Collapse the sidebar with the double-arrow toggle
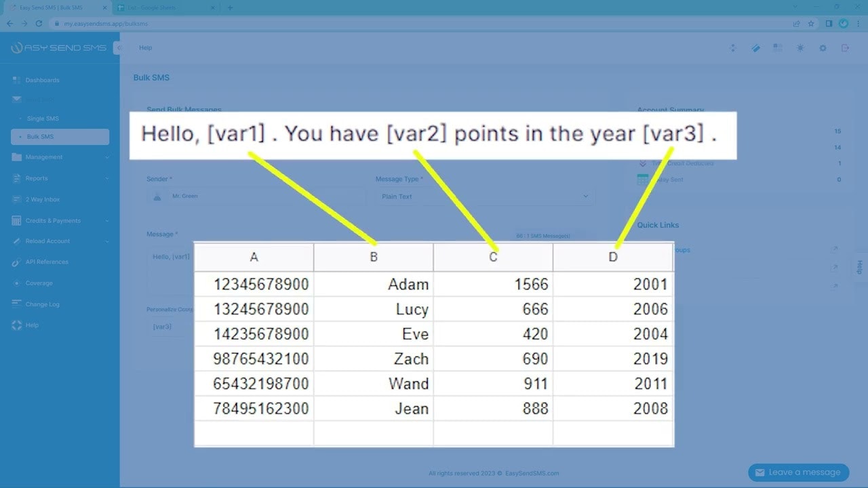This screenshot has width=868, height=488. [x=118, y=48]
